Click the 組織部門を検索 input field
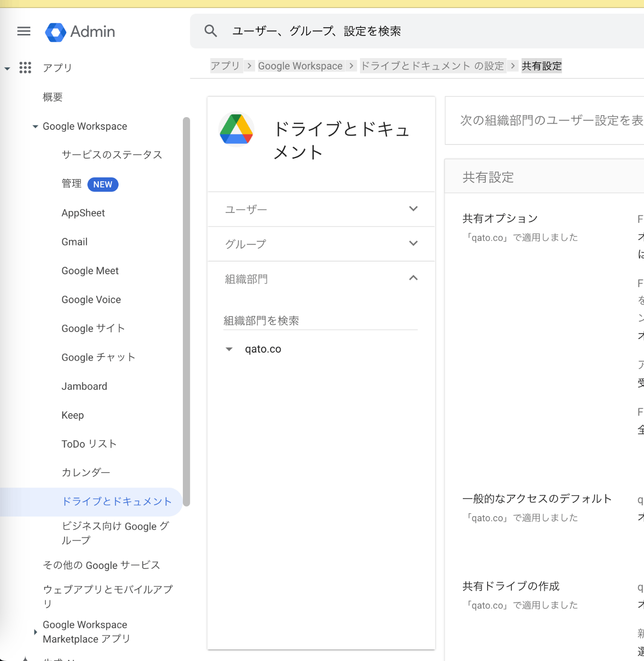This screenshot has width=644, height=661. tap(320, 321)
